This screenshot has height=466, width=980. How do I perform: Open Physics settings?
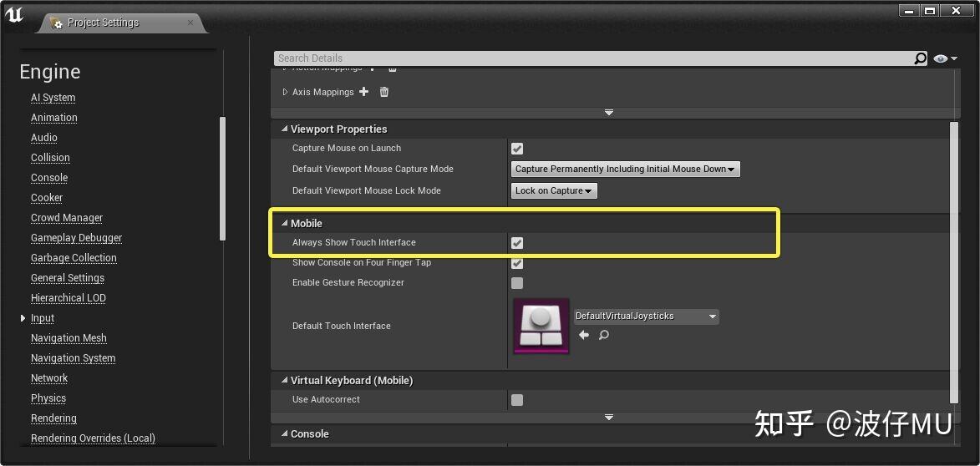(x=48, y=398)
